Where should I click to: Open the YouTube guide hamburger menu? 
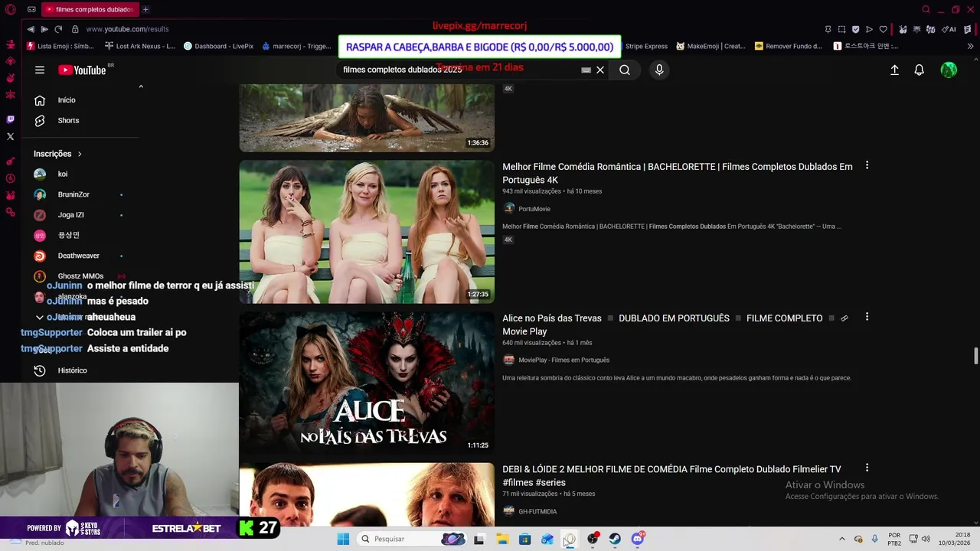(x=40, y=70)
